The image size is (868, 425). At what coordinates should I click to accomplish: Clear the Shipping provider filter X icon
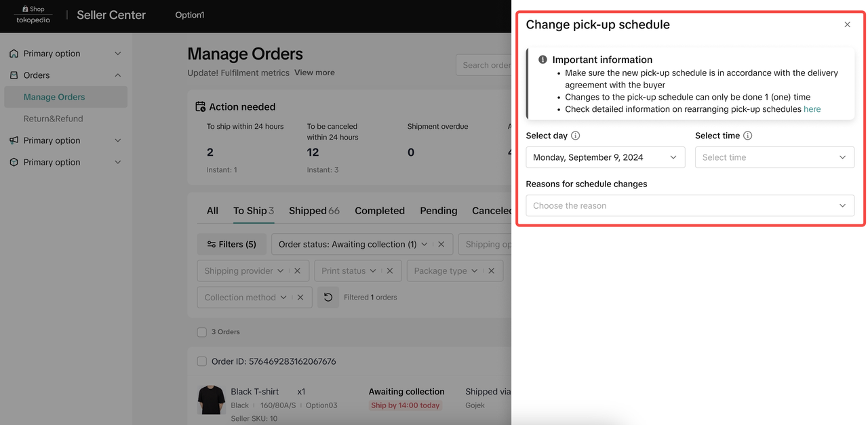tap(297, 270)
